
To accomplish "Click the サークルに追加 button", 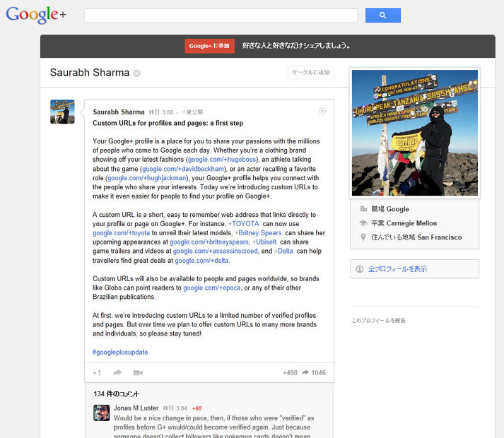I will (x=310, y=72).
